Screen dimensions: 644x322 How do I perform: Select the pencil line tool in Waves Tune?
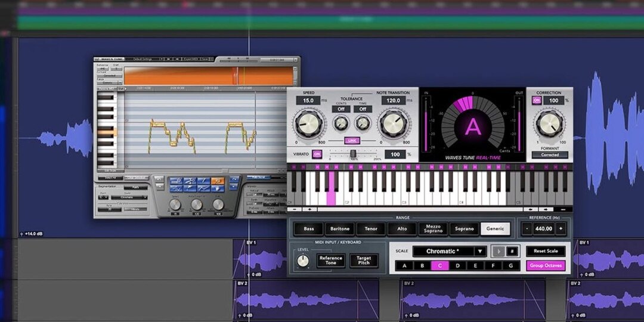[x=203, y=181]
